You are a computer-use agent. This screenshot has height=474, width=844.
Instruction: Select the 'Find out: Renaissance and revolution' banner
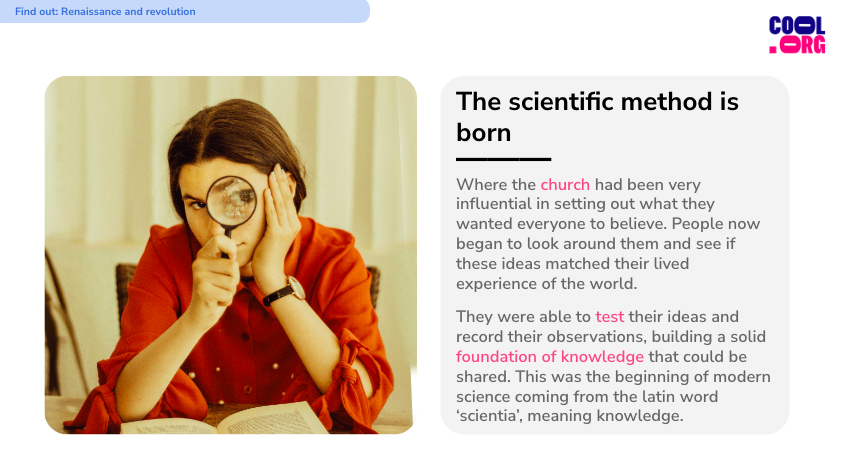[185, 11]
